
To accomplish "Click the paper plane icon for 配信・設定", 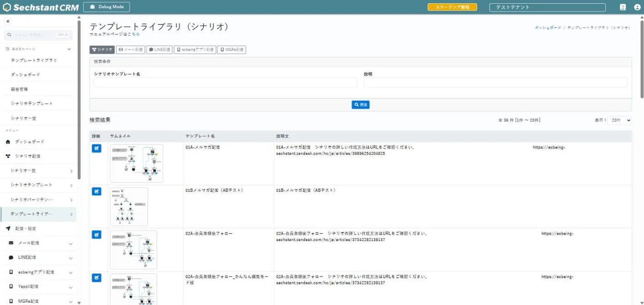I will [8, 228].
